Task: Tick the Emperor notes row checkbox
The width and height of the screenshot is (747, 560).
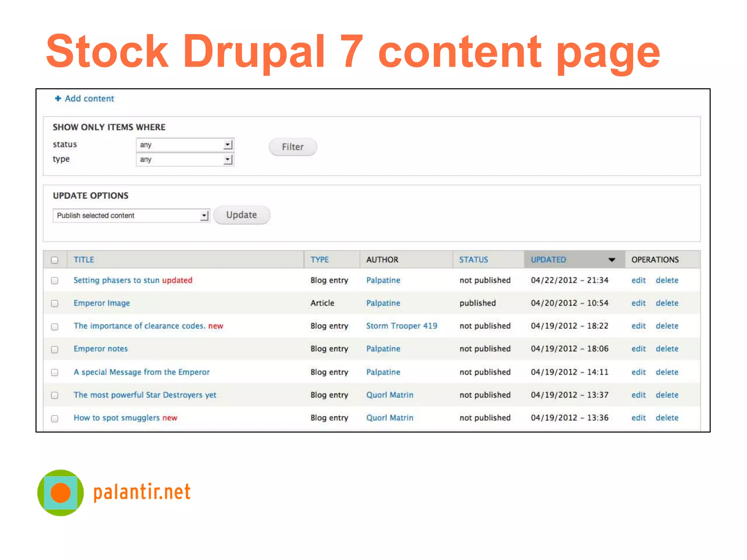Action: pos(55,349)
